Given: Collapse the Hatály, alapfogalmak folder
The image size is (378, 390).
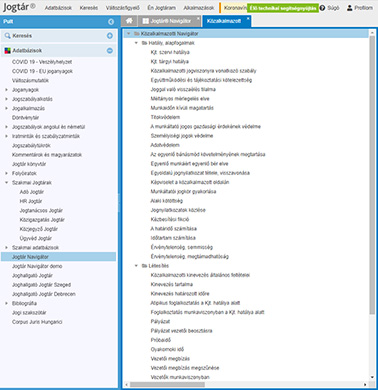Looking at the screenshot, I should [x=136, y=43].
